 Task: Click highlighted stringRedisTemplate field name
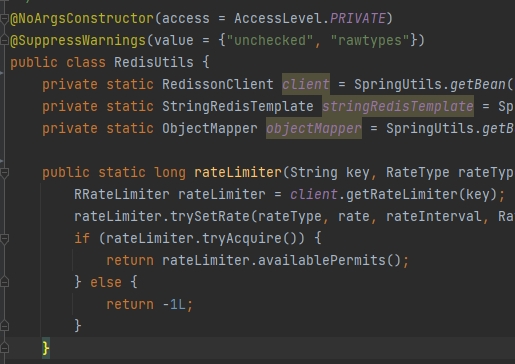(x=398, y=106)
